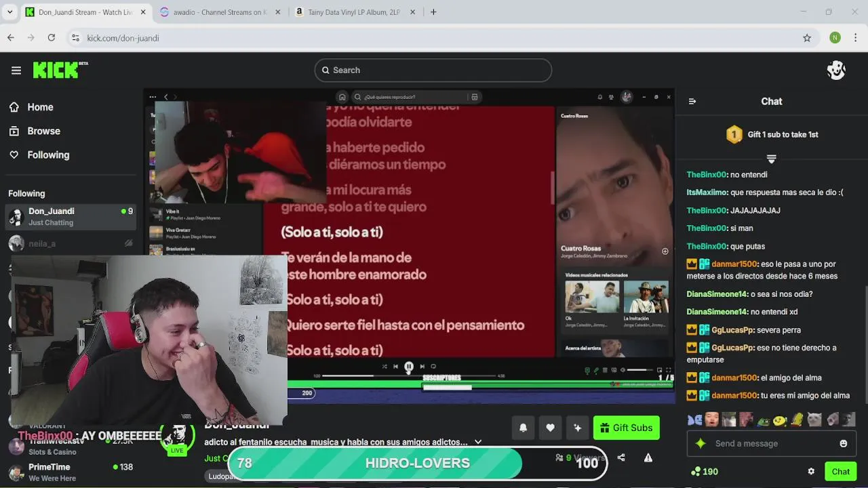Open the user avatar in Kick header
This screenshot has width=868, height=488.
point(836,70)
